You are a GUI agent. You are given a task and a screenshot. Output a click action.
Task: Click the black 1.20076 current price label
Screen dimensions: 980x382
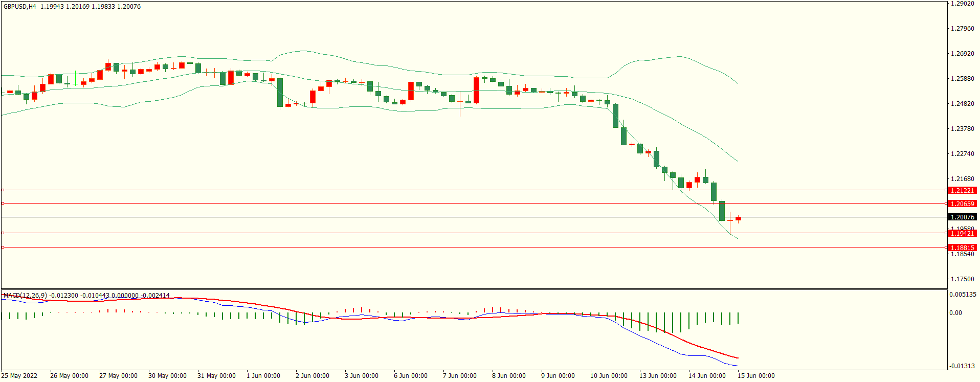click(x=962, y=217)
